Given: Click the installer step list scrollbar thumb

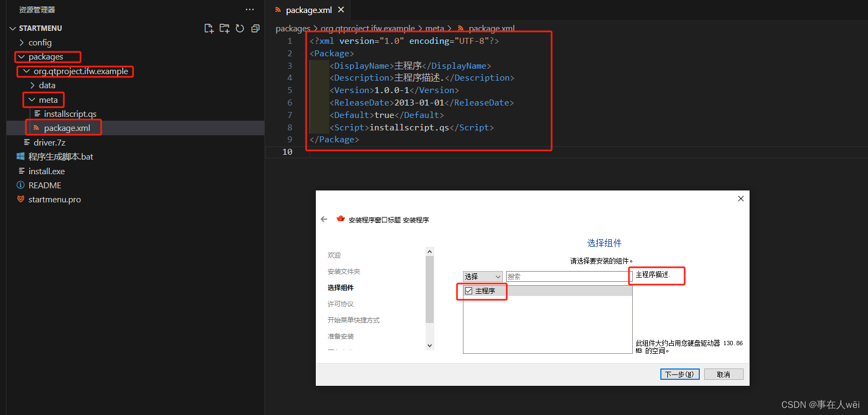Looking at the screenshot, I should click(430, 289).
